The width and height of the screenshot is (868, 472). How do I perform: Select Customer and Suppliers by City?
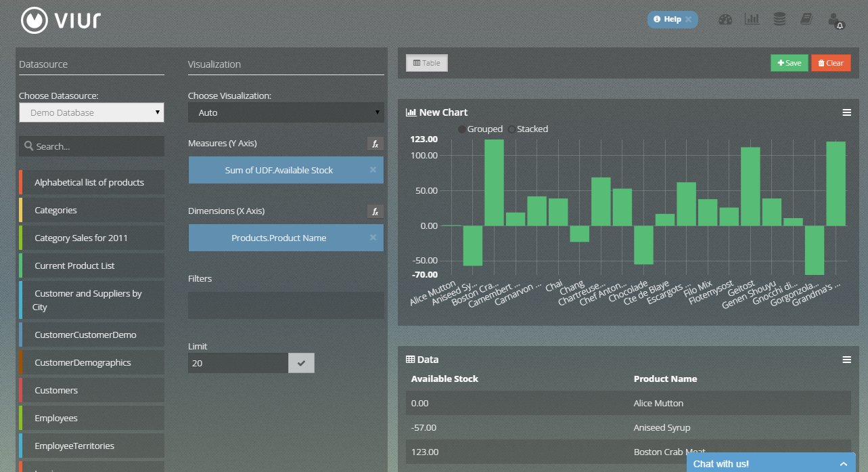pos(91,300)
